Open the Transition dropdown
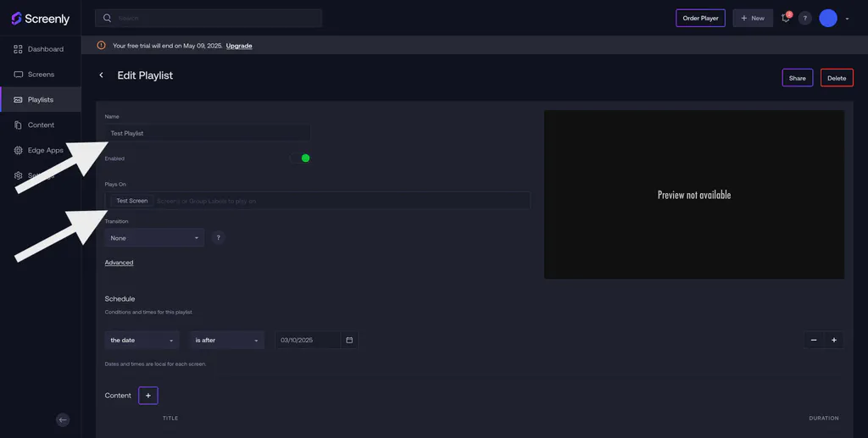This screenshot has width=868, height=438. tap(154, 238)
